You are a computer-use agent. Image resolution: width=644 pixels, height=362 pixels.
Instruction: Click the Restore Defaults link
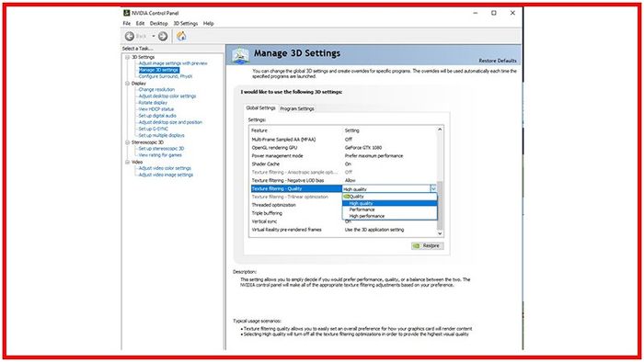(498, 61)
